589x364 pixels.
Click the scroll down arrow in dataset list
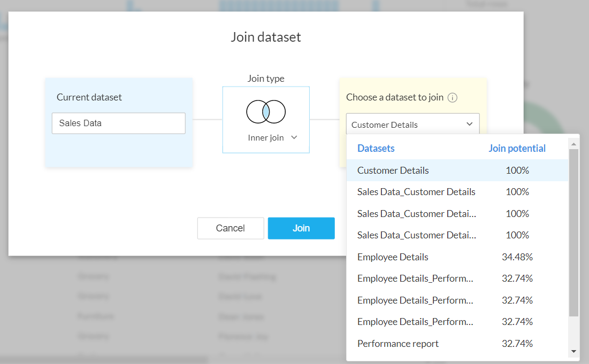573,351
